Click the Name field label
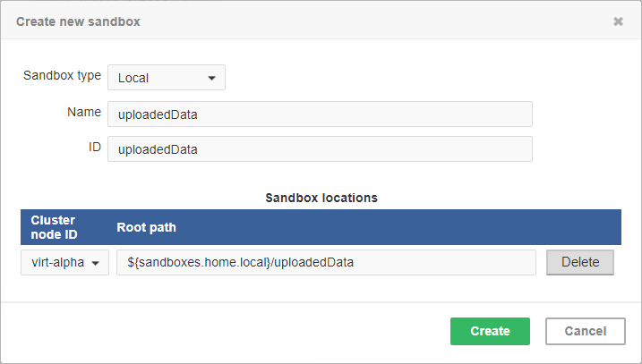 pyautogui.click(x=84, y=113)
